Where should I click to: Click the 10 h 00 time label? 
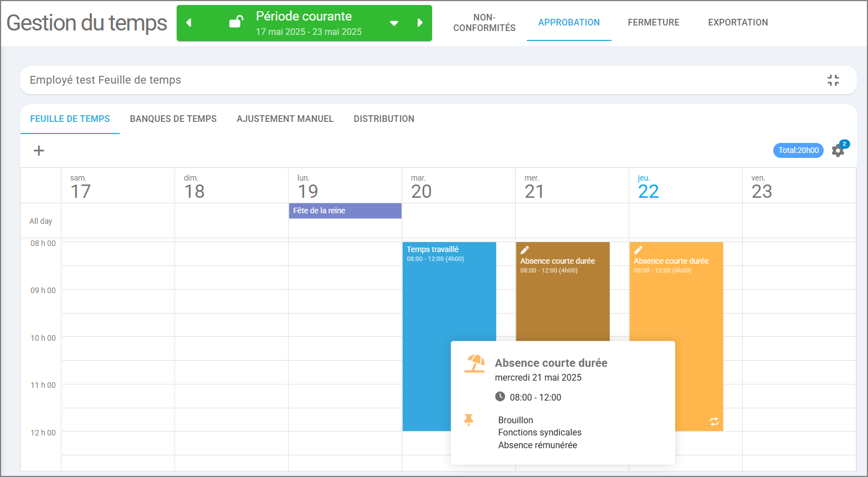(x=43, y=338)
